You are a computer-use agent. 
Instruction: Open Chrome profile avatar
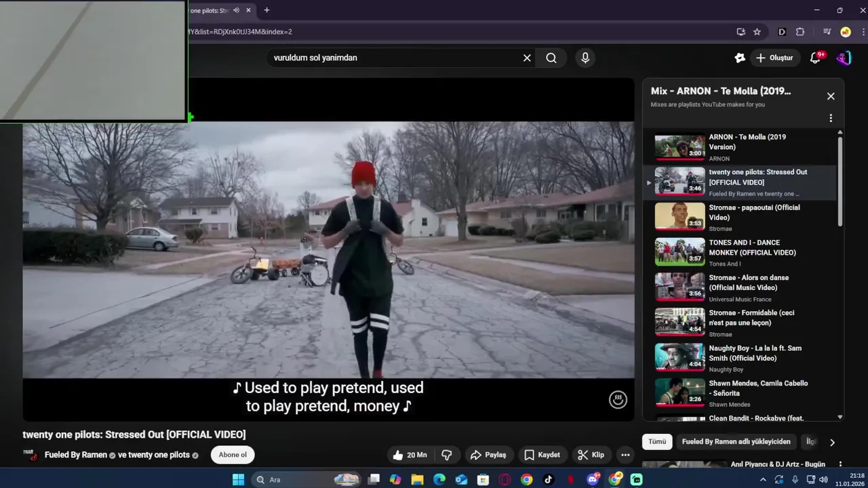pyautogui.click(x=846, y=32)
